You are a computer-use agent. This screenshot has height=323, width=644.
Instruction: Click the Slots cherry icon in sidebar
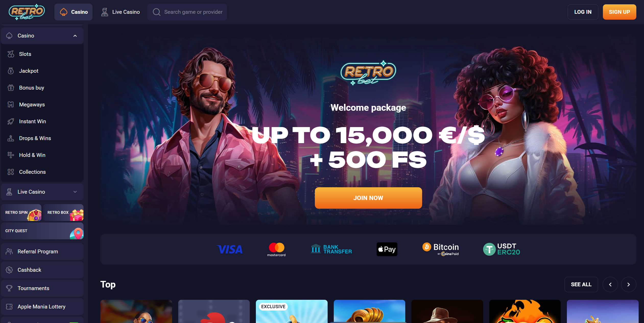point(11,54)
